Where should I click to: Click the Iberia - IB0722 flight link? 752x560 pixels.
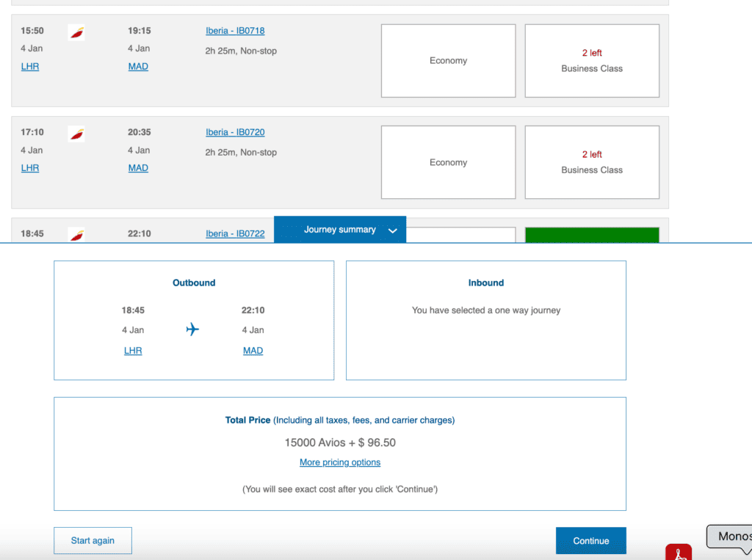[235, 233]
